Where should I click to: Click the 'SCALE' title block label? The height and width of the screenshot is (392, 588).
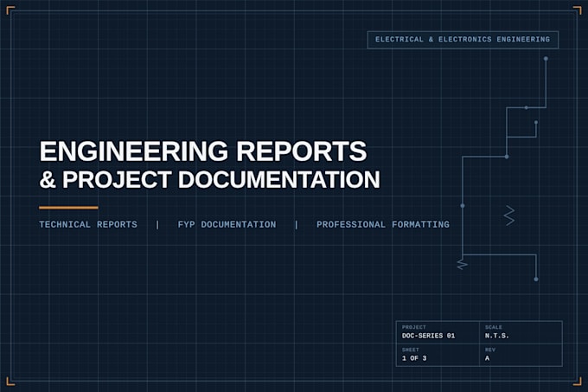pos(493,327)
